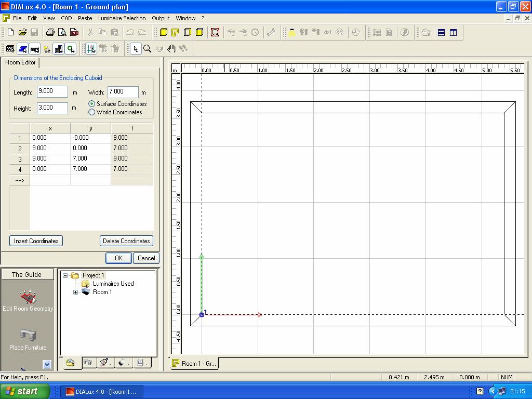Click the vertical window tiling icon

tap(453, 32)
